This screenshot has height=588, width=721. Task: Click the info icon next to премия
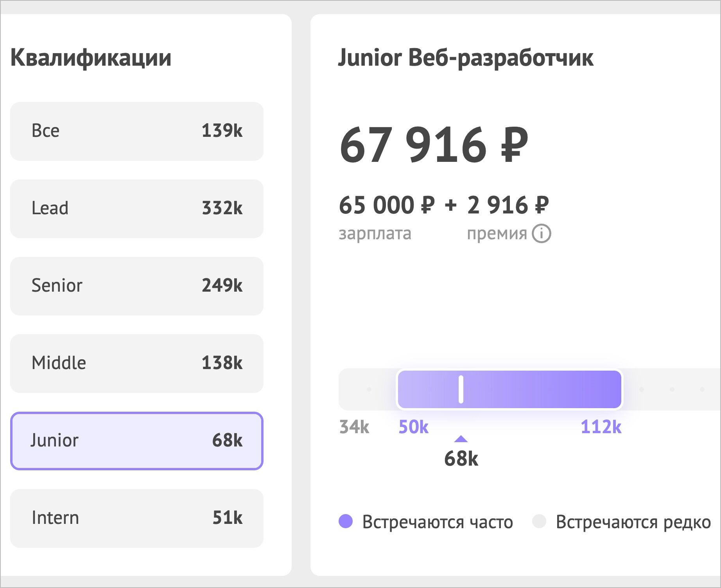[x=542, y=234]
